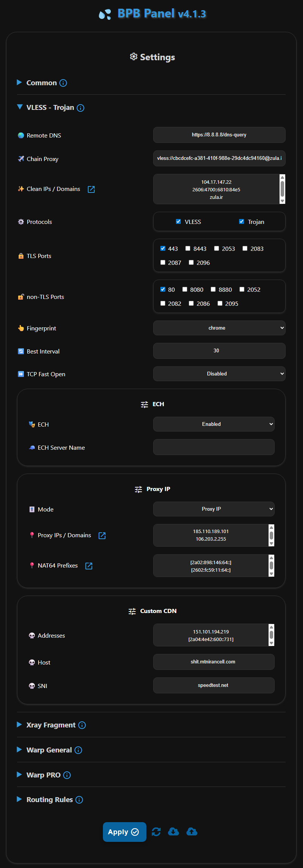Click the skull icon beside Addresses
This screenshot has height=868, width=303.
32,636
